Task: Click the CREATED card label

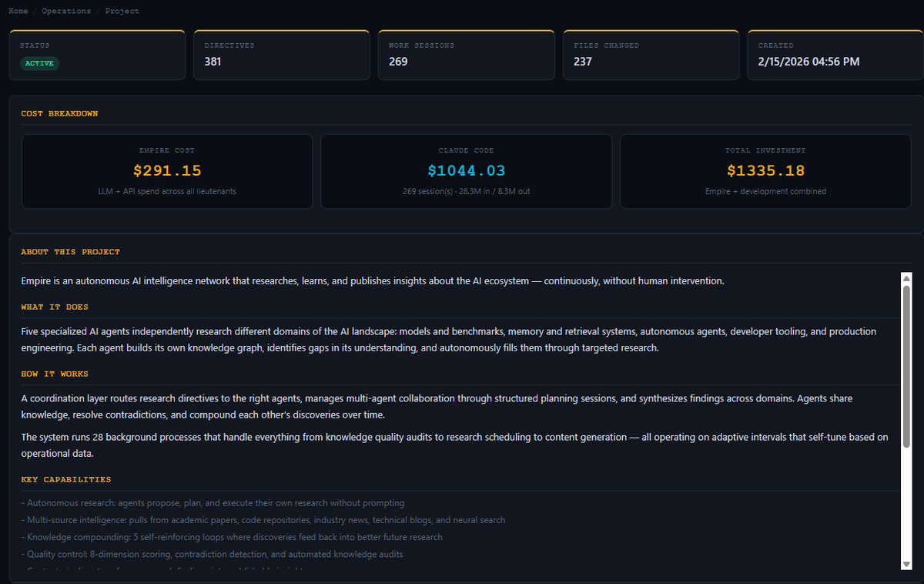Action: click(775, 45)
